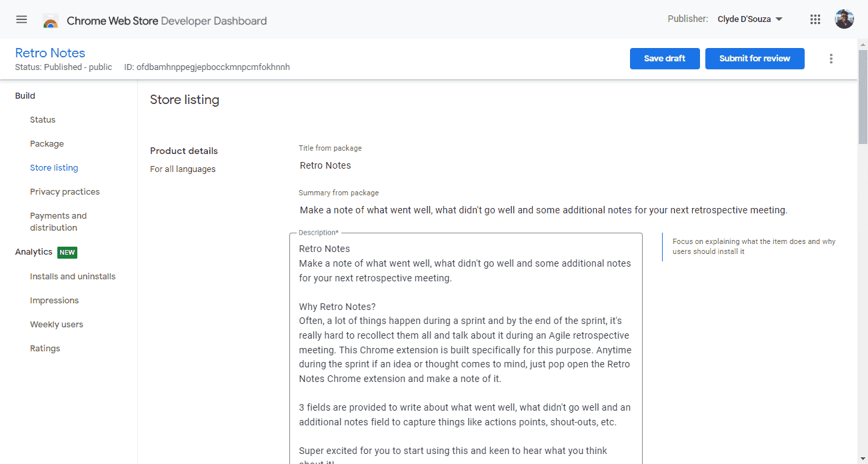Click the description hint text on right
The image size is (868, 464).
[754, 247]
